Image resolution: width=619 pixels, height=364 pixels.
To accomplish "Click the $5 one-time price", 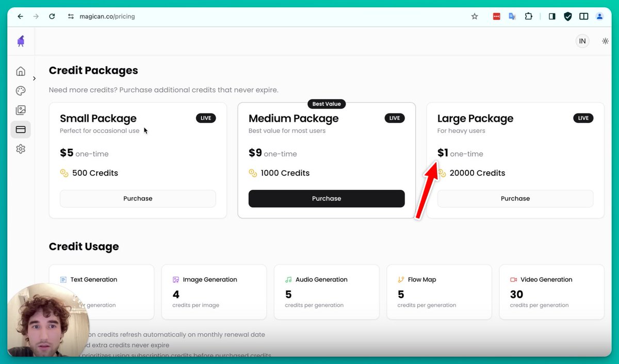I will pyautogui.click(x=84, y=153).
